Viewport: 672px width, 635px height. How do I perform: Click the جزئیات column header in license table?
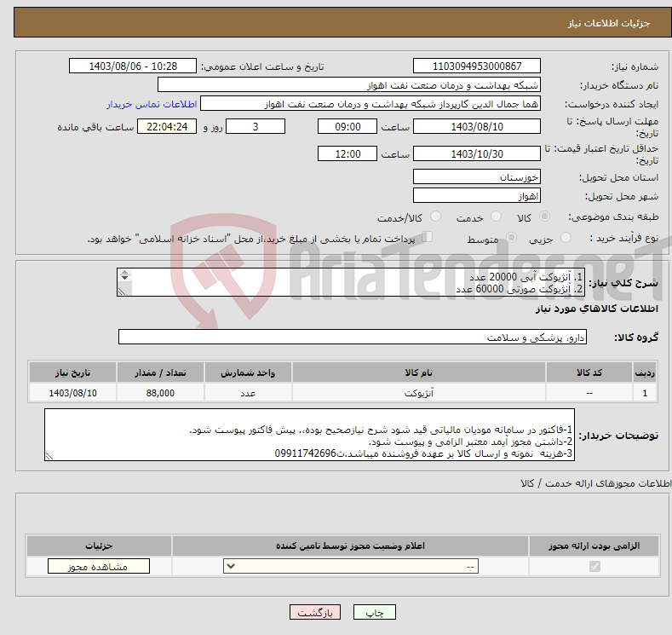pos(99,546)
